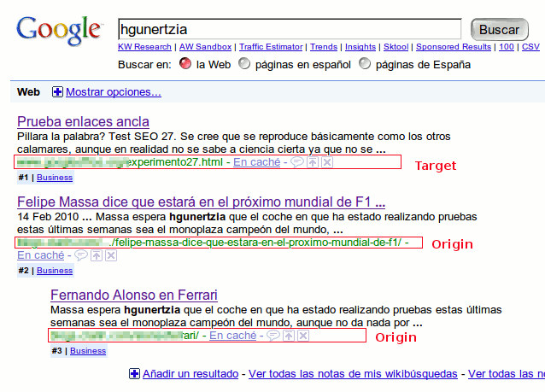This screenshot has height=392, width=545.
Task: Click the '#1' rank label
Action: (x=23, y=178)
